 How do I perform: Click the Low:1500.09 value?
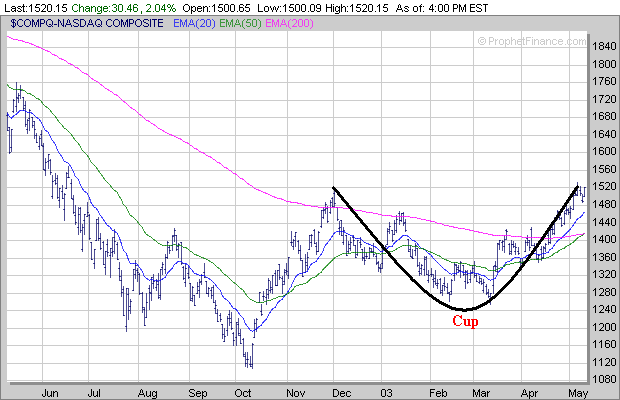pyautogui.click(x=289, y=8)
